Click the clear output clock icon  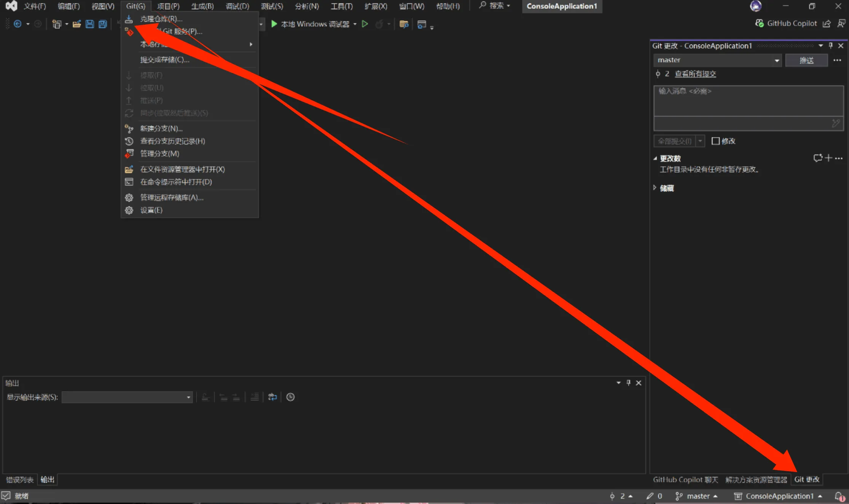click(x=290, y=397)
